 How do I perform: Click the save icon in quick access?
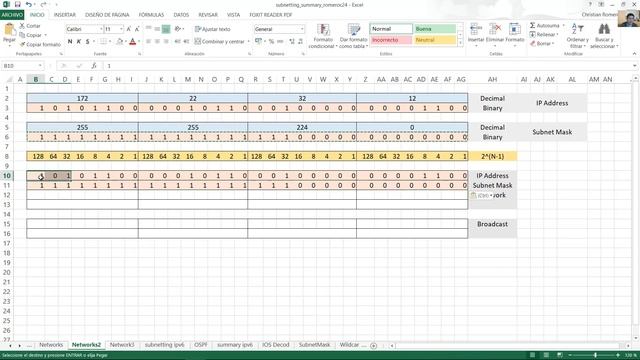coord(17,4)
